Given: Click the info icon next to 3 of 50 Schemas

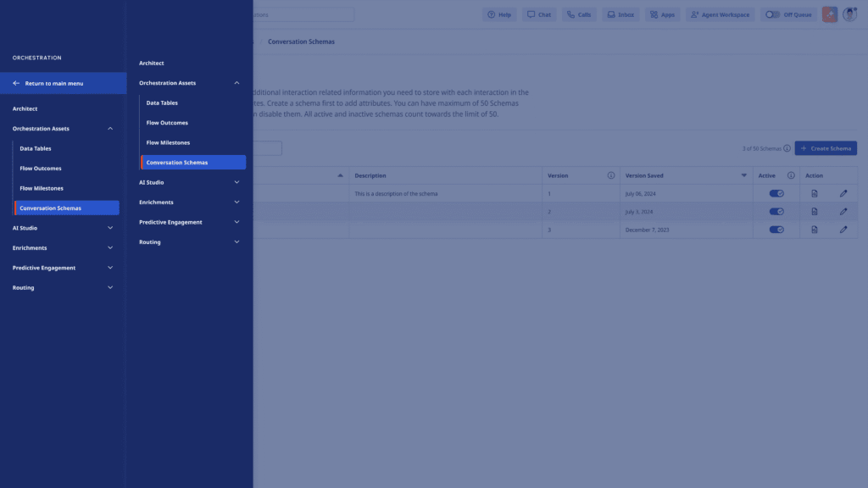Looking at the screenshot, I should click(787, 148).
